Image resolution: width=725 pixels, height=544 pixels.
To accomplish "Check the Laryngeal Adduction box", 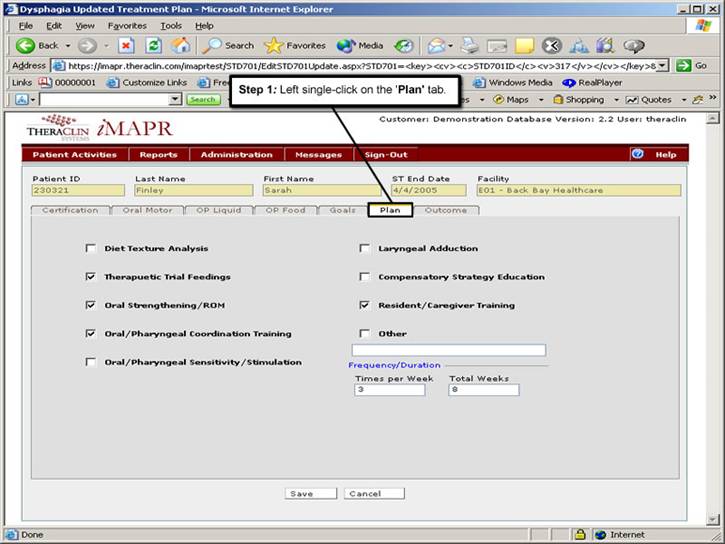I will [365, 249].
